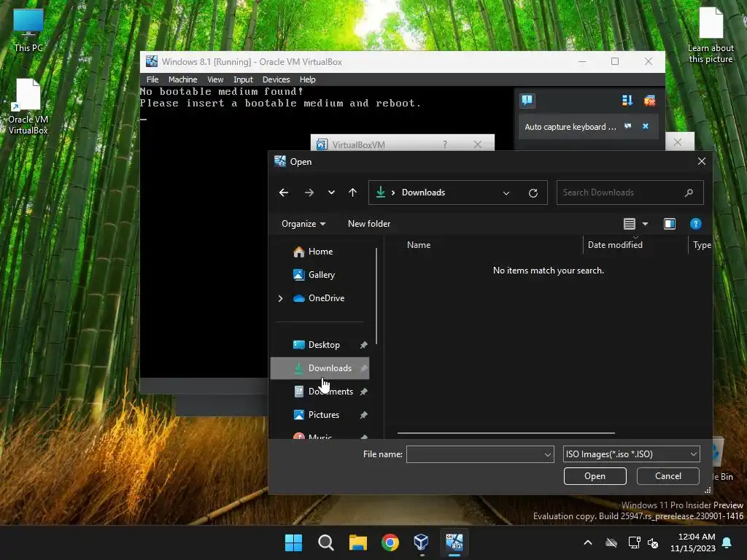Viewport: 747px width, 560px height.
Task: Open VirtualBox View menu
Action: coord(215,79)
